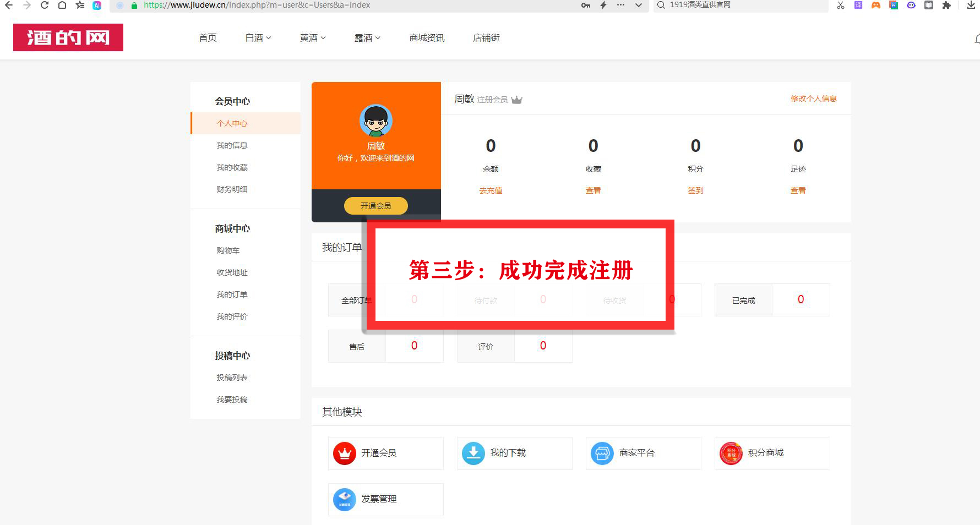Image resolution: width=980 pixels, height=525 pixels.
Task: Expand the 黄酒 navigation dropdown
Action: pos(313,38)
